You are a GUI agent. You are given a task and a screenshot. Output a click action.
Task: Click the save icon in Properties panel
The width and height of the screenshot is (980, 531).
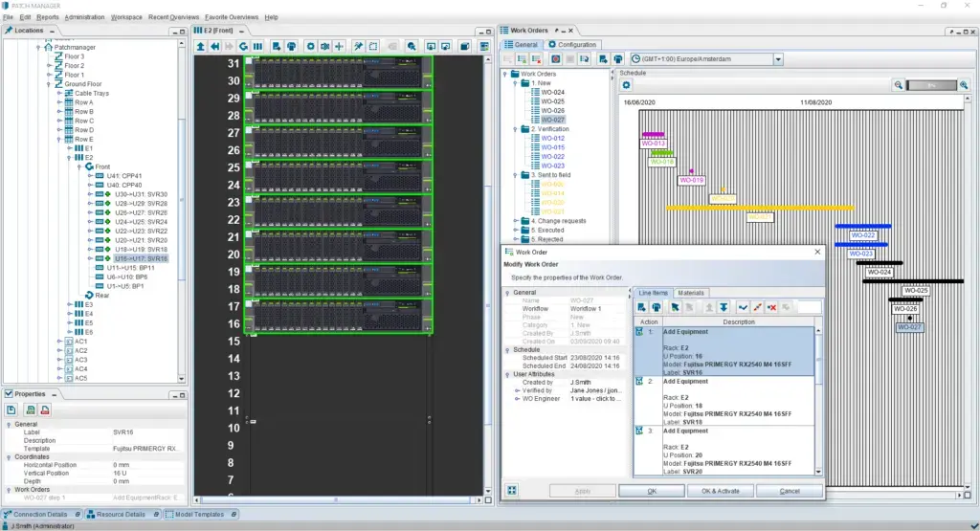point(12,409)
